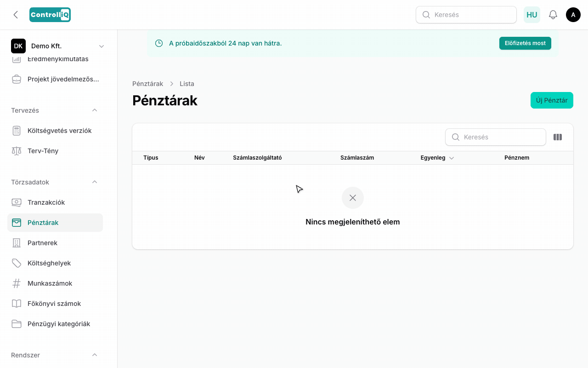This screenshot has height=368, width=588.
Task: Open the notifications bell
Action: pos(553,15)
